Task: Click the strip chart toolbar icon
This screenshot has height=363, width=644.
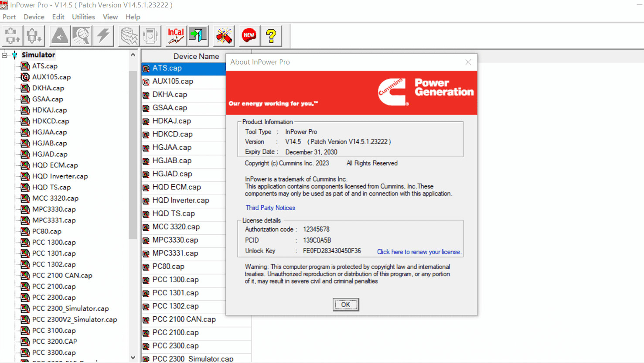Action: [x=129, y=36]
